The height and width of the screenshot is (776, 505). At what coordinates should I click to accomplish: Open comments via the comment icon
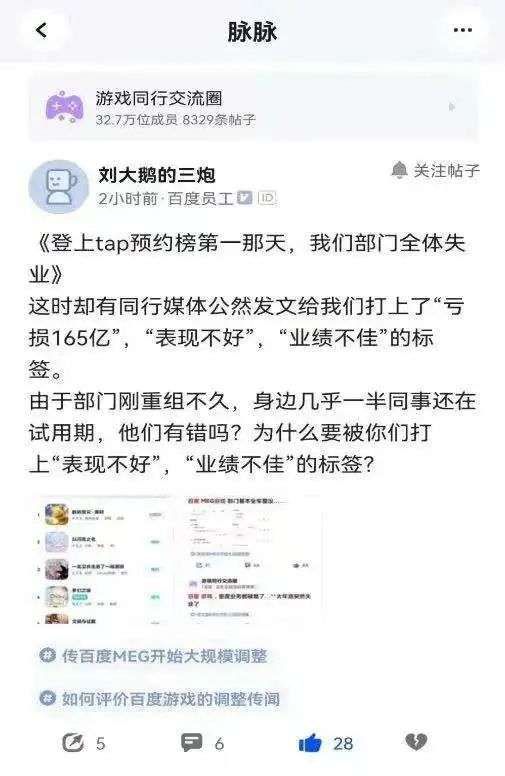click(192, 742)
